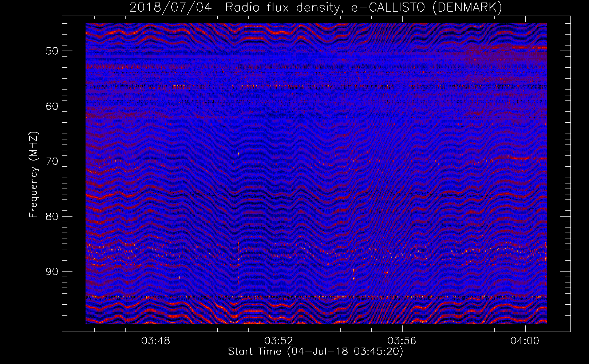Click the 50 frequency tick label
This screenshot has height=364, width=589.
[x=52, y=51]
